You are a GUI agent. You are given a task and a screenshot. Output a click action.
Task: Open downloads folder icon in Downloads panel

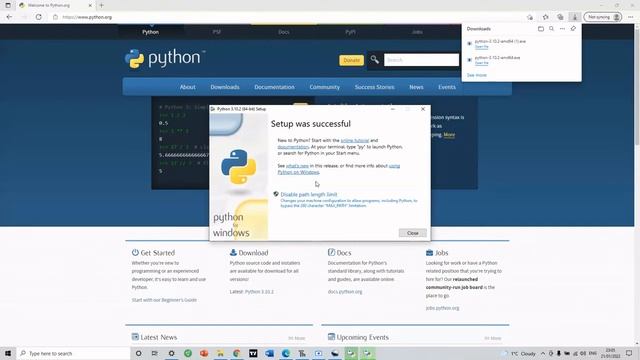541,29
